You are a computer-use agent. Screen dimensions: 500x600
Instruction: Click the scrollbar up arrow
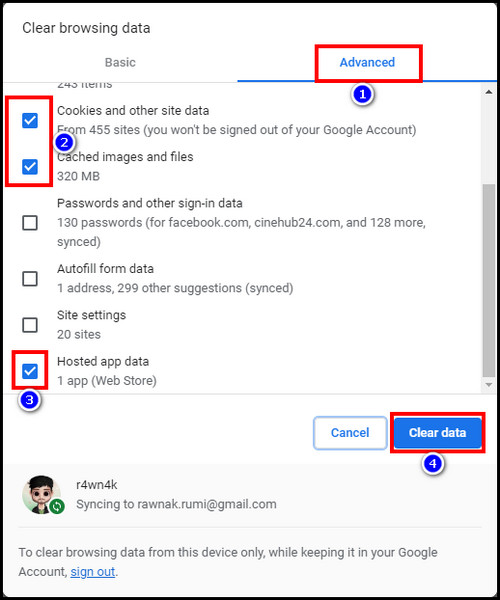click(x=489, y=92)
